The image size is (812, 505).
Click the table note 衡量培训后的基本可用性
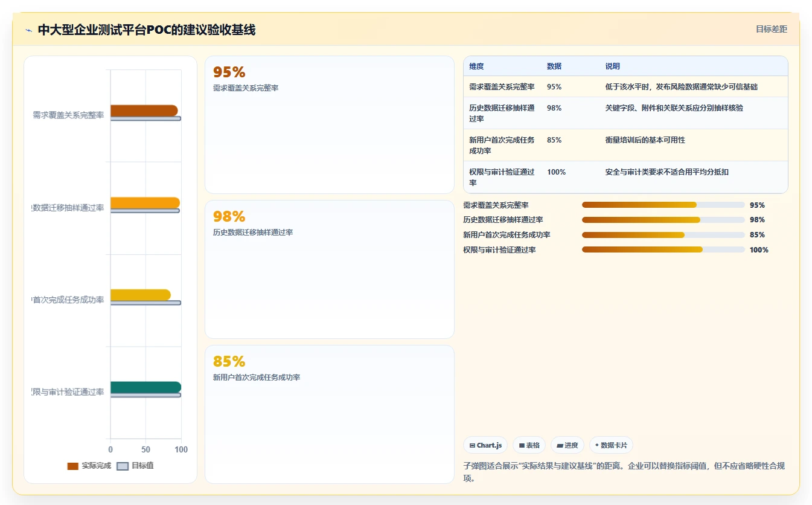click(645, 140)
